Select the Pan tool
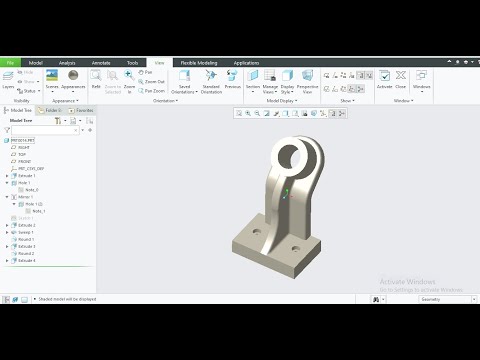480x360 pixels. pyautogui.click(x=145, y=72)
